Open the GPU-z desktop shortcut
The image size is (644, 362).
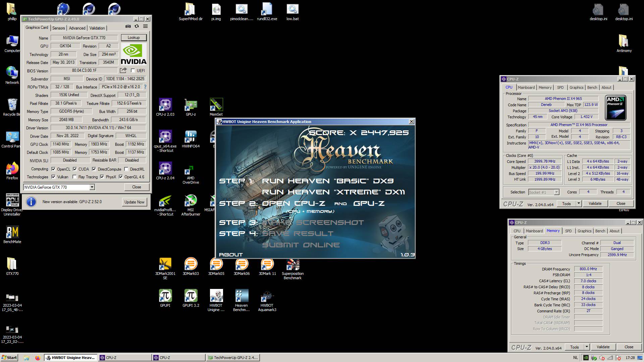point(191,107)
